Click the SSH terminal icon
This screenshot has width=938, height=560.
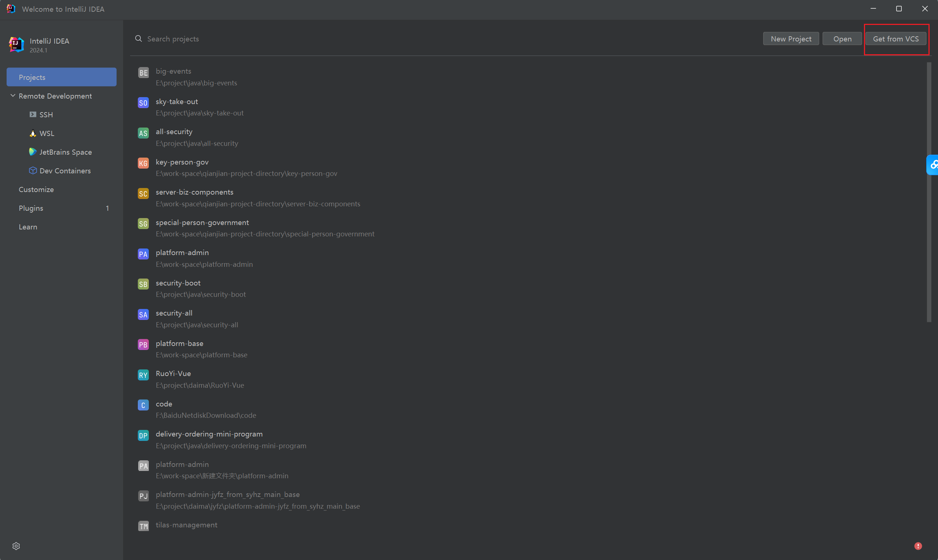coord(33,114)
